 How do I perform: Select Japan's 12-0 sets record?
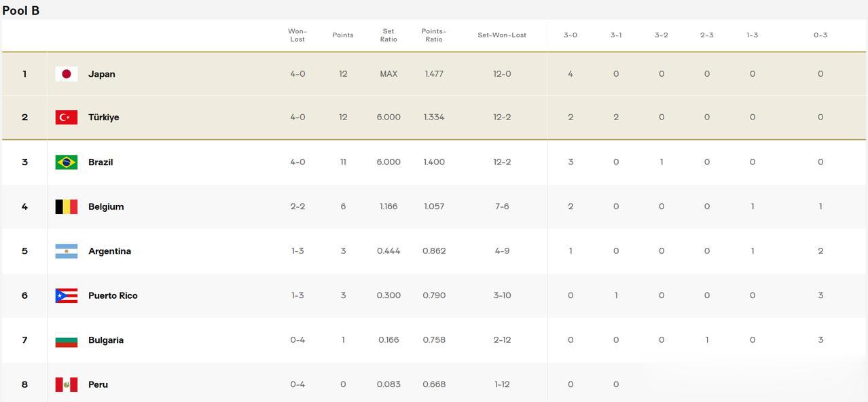(502, 74)
